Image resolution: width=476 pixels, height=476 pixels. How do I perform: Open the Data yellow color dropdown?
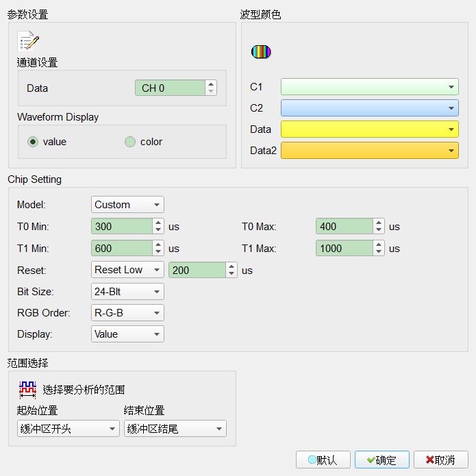point(369,129)
